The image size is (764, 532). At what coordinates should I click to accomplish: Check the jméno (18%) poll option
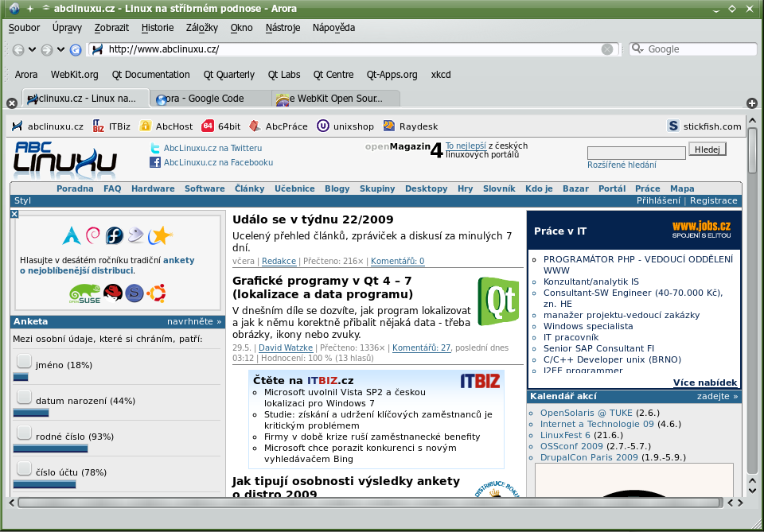pos(25,361)
